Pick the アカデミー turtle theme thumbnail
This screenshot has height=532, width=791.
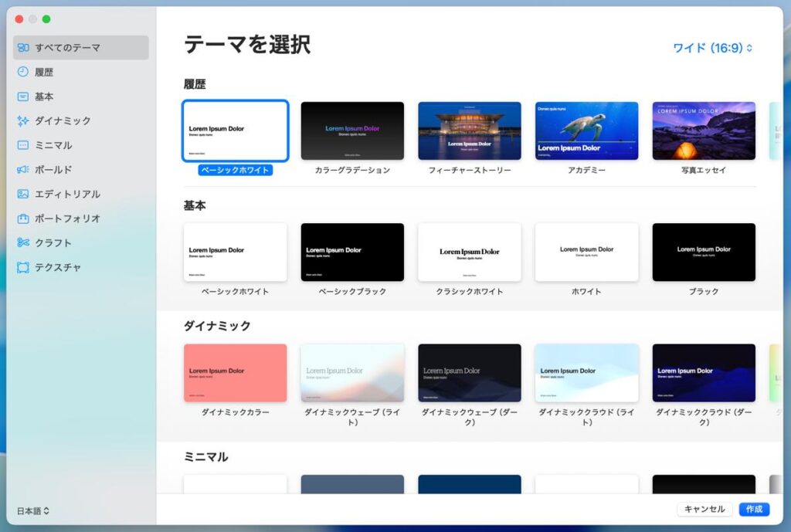(587, 130)
